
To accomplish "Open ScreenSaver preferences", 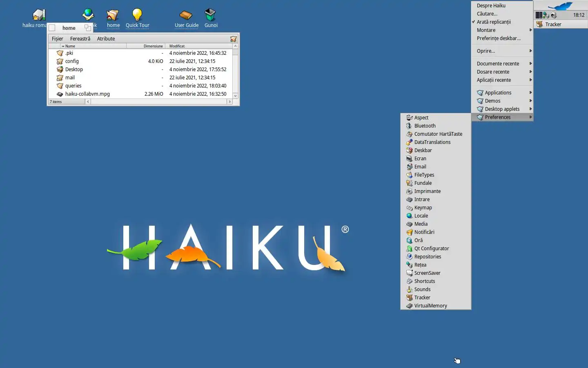I will [436, 273].
